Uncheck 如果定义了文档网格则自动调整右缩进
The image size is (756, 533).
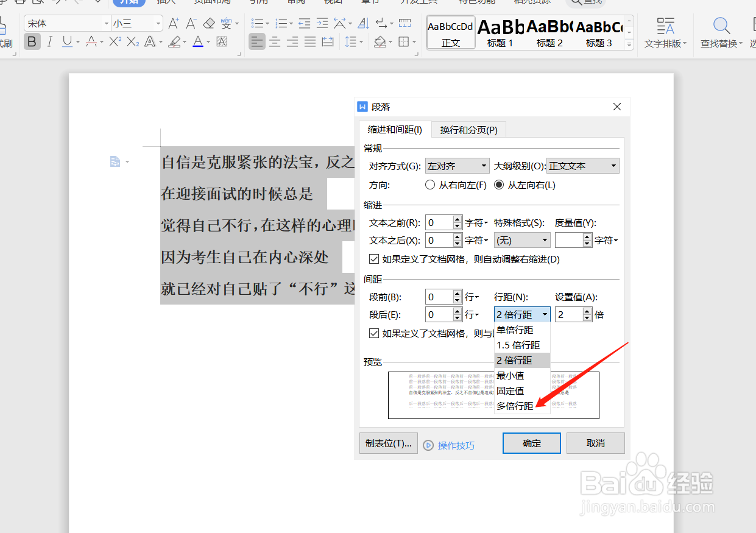pyautogui.click(x=374, y=258)
